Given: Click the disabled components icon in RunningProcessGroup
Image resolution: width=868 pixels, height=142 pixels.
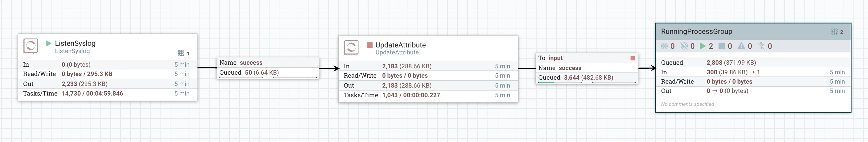Looking at the screenshot, I should click(761, 46).
